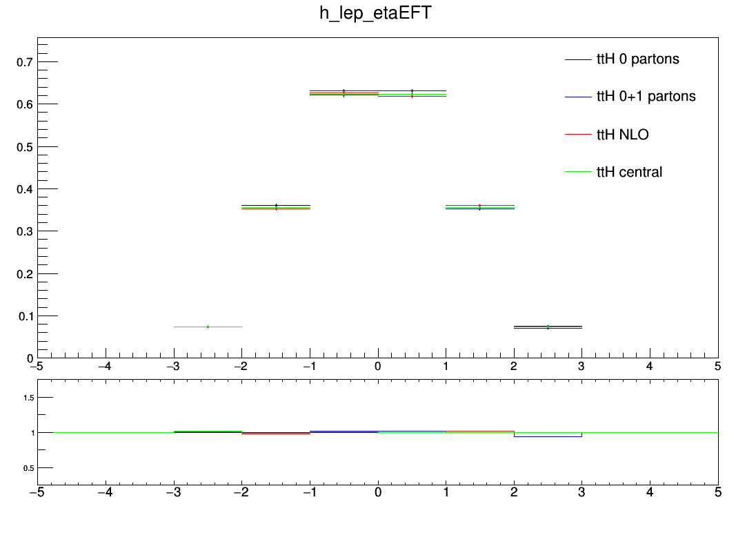Image resolution: width=756 pixels, height=533 pixels.
Task: Select the legend label ttH 0+1 partons
Action: tap(646, 97)
